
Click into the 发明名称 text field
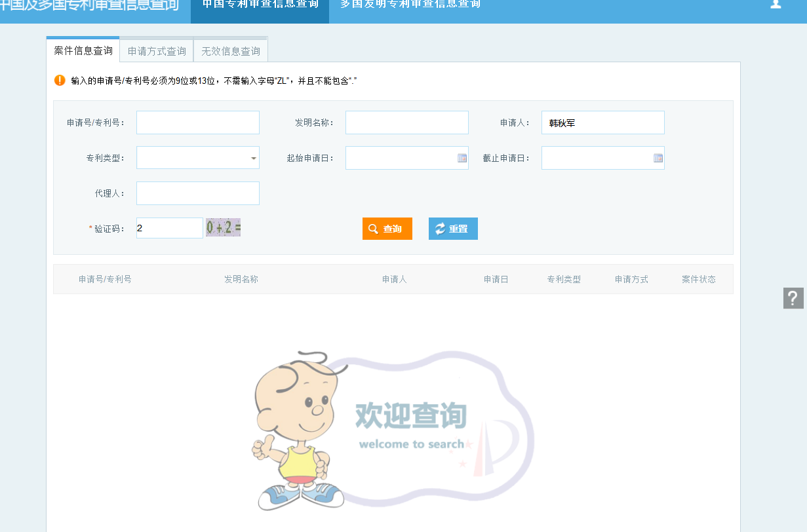406,123
